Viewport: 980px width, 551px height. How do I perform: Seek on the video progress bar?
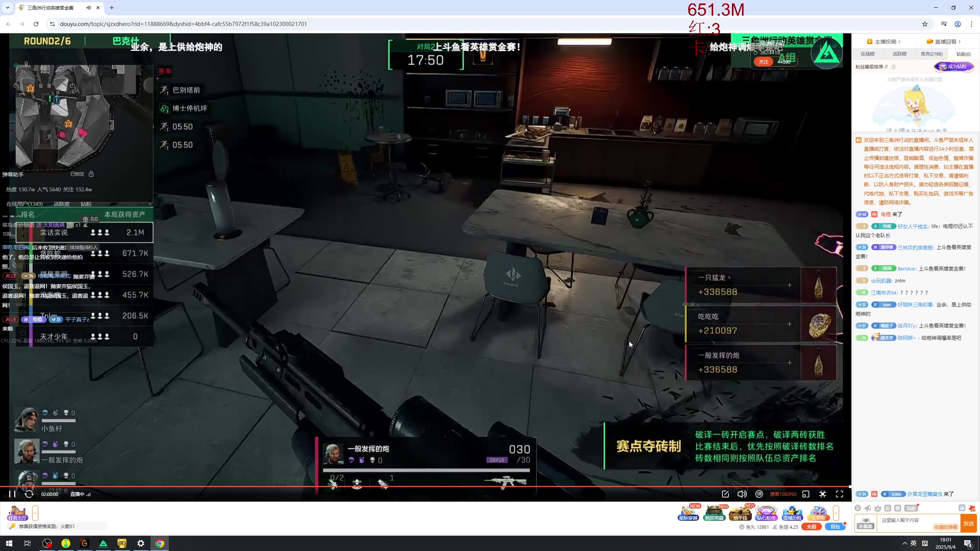425,486
